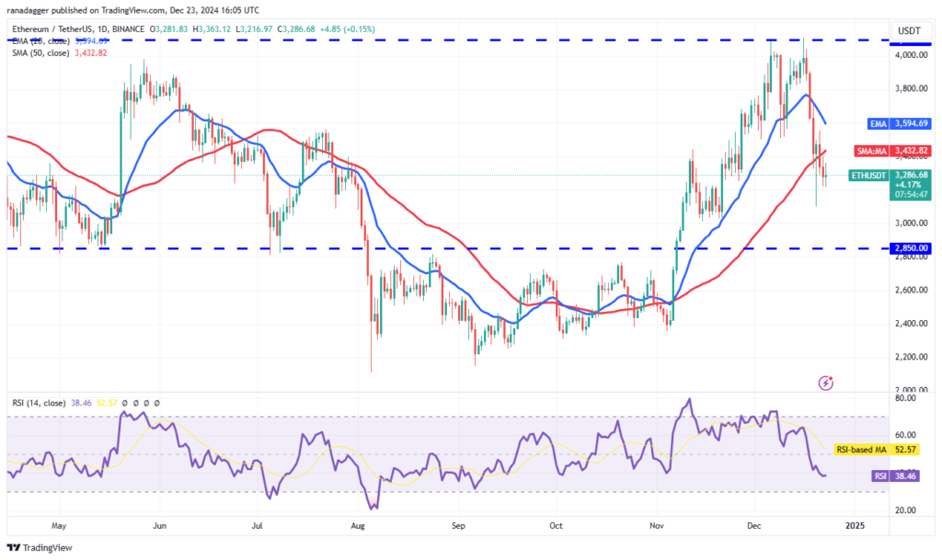The height and width of the screenshot is (560, 942).
Task: Click the purple lightning event marker icon
Action: pyautogui.click(x=826, y=381)
